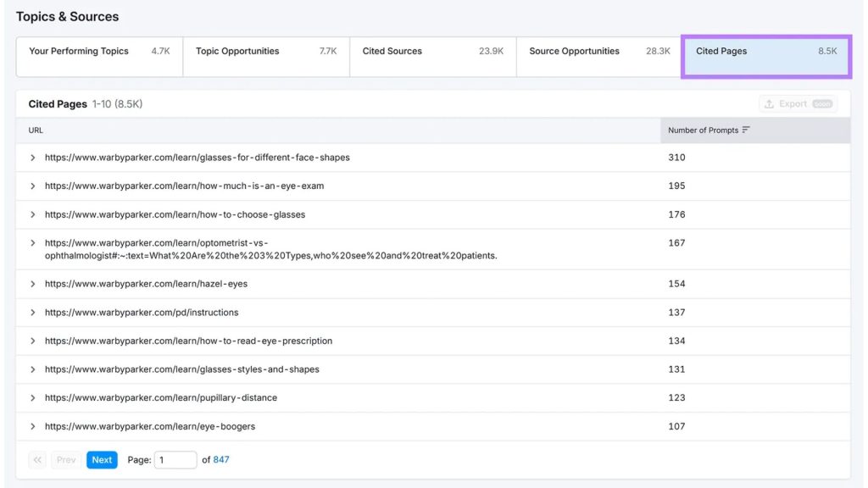Expand the optometrist-vs-ophthalmologist row
Viewport: 868px width, 488px height.
pos(33,243)
